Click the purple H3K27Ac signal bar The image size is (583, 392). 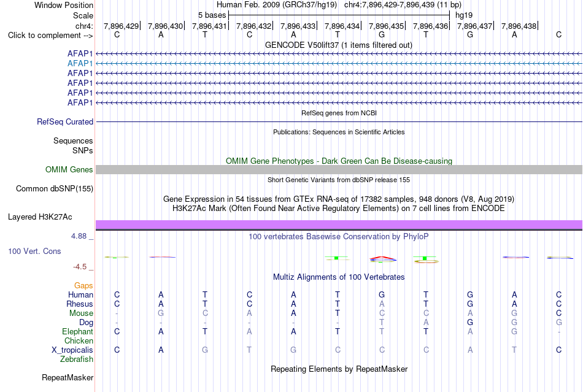click(x=339, y=225)
